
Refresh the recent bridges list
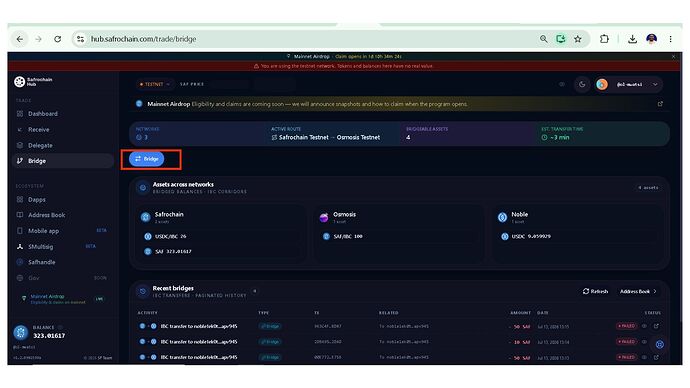point(595,291)
